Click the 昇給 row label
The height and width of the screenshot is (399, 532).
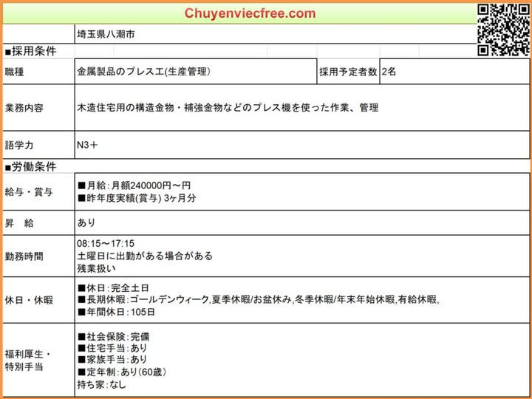coord(19,222)
